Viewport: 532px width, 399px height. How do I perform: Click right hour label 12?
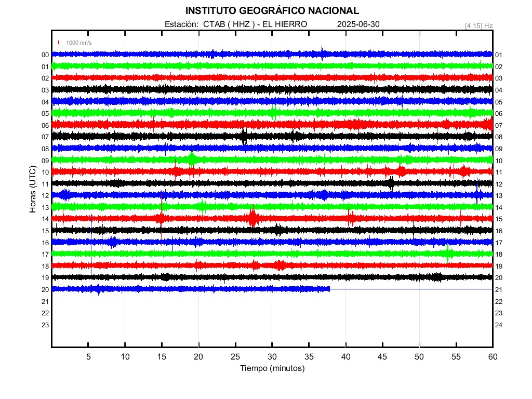(x=498, y=184)
